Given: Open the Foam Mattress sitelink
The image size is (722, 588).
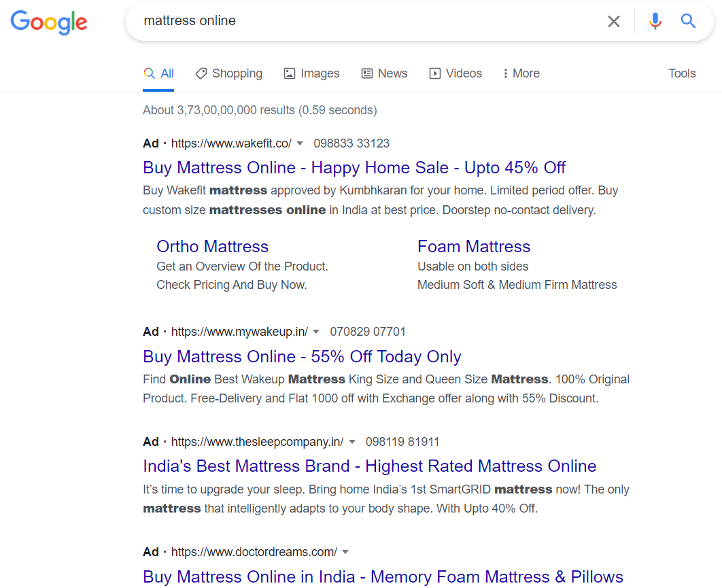Looking at the screenshot, I should pyautogui.click(x=474, y=246).
